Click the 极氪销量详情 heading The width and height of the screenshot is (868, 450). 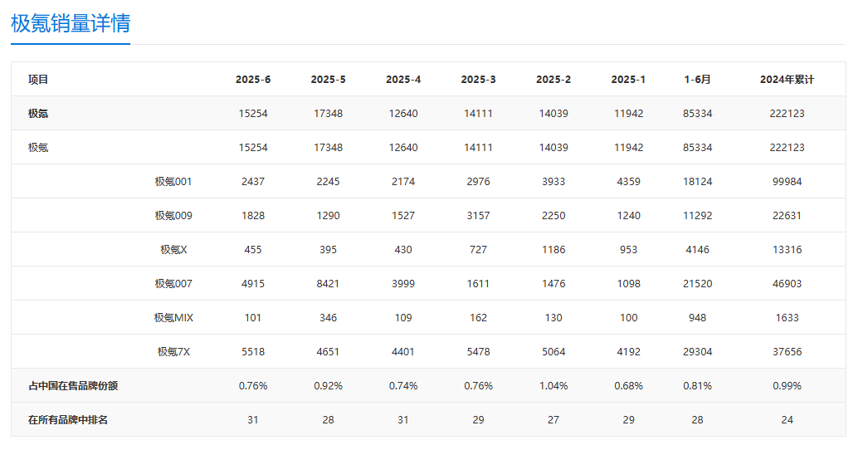pos(71,24)
